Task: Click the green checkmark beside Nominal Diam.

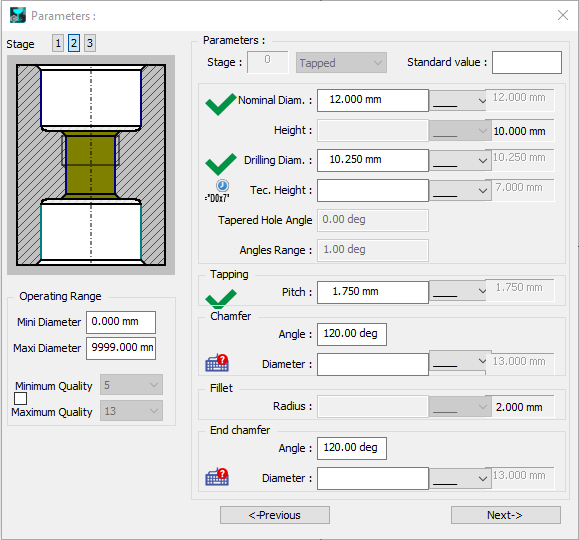Action: coord(220,105)
